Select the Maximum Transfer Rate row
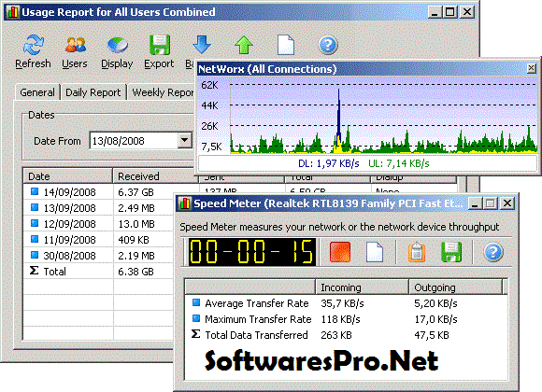The width and height of the screenshot is (542, 392). coord(347,319)
